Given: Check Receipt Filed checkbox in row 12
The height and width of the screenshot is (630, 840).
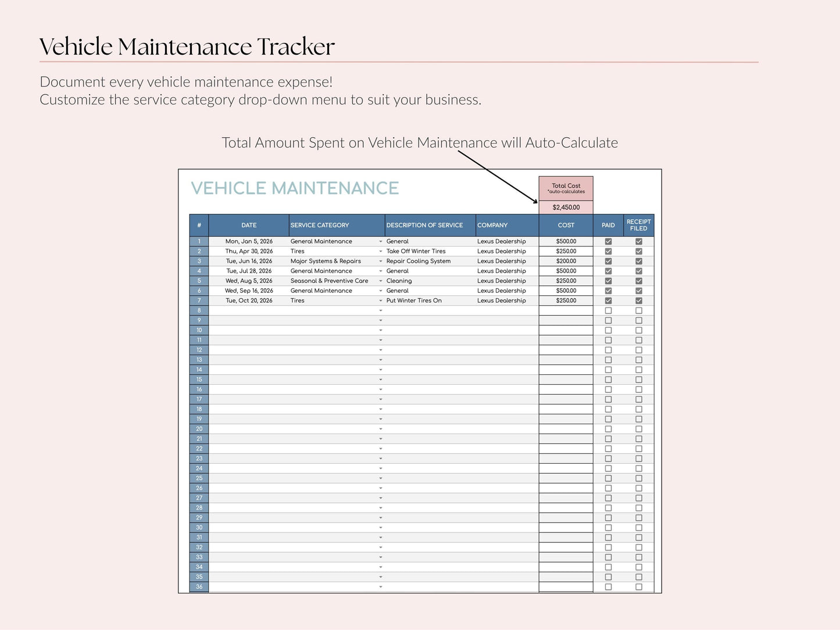Looking at the screenshot, I should (x=638, y=350).
